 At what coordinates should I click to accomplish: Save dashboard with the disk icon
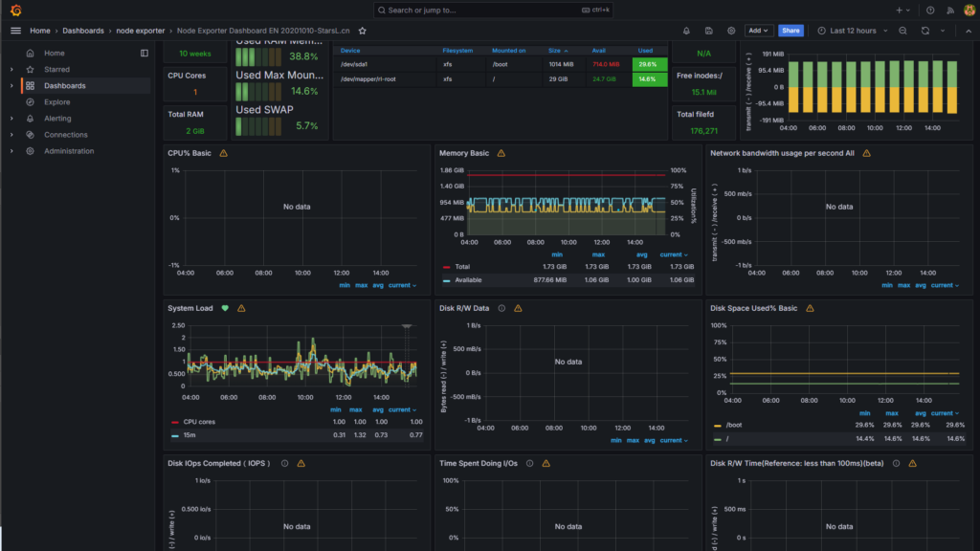(x=709, y=31)
